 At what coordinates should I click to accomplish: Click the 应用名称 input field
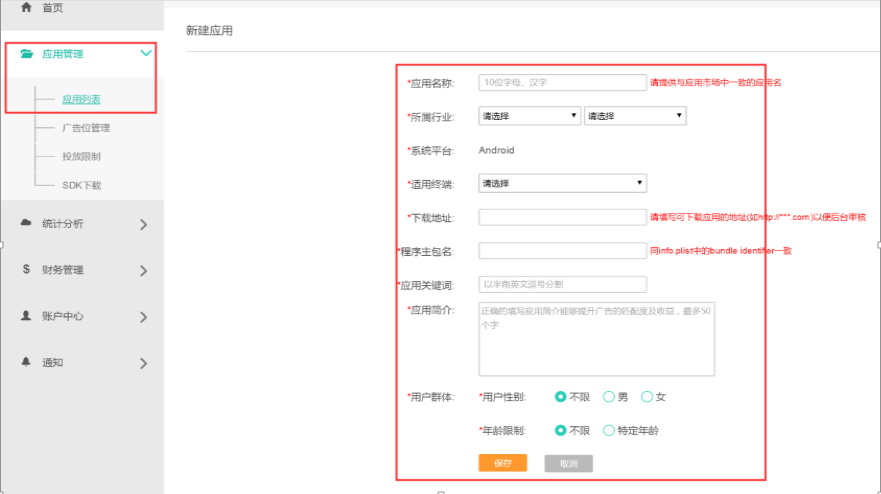click(562, 83)
